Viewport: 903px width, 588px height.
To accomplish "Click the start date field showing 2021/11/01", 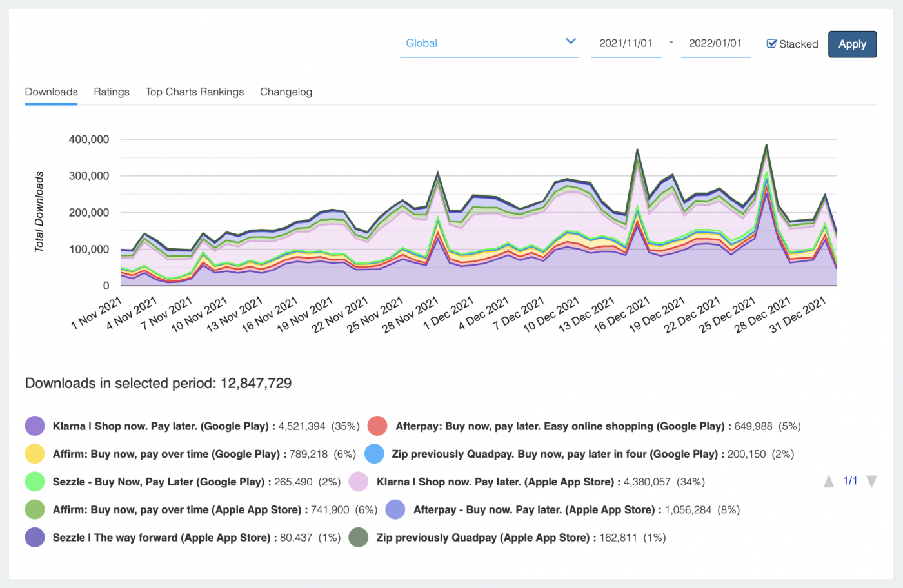I will [x=626, y=43].
